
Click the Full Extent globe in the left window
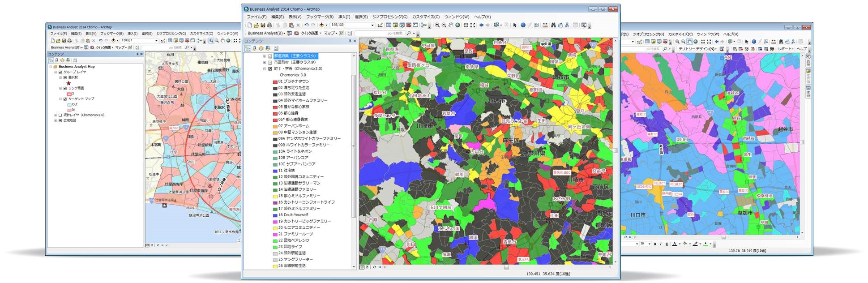(228, 40)
